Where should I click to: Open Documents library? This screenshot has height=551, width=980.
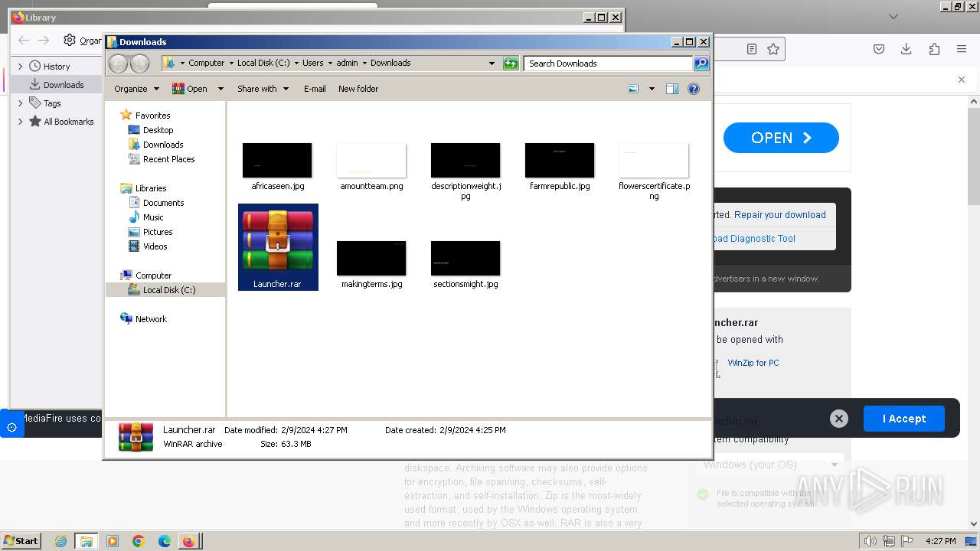tap(163, 203)
